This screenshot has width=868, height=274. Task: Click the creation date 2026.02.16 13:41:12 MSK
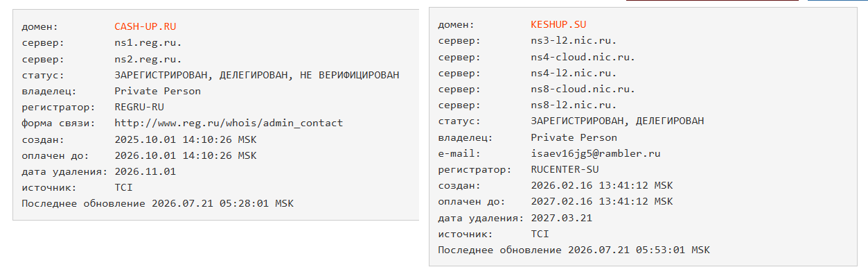[x=601, y=185]
